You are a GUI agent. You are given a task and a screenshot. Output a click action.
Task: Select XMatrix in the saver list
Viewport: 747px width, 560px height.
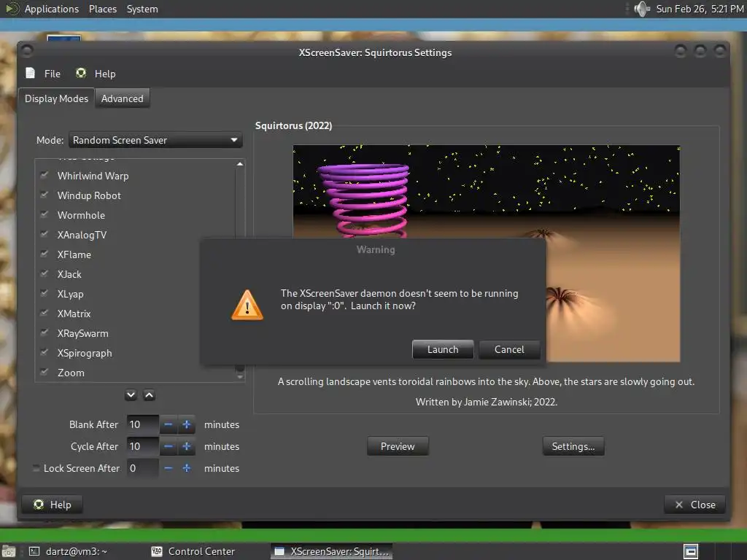point(74,314)
